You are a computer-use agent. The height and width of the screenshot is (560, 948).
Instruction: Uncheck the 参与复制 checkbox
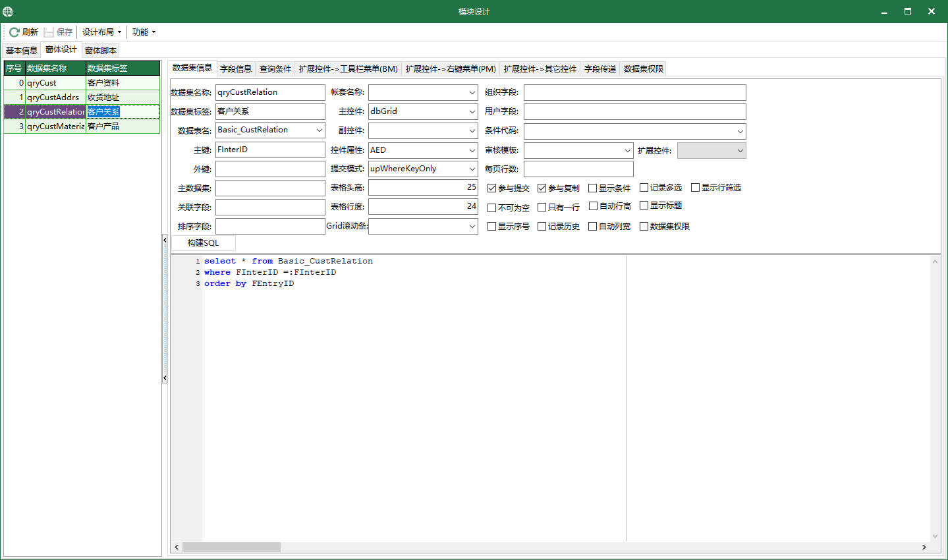pyautogui.click(x=542, y=188)
